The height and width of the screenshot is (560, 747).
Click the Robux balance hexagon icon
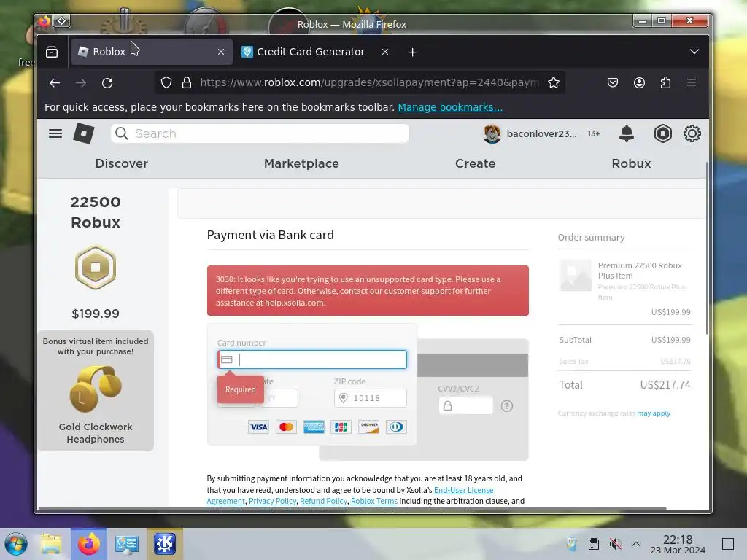tap(662, 134)
